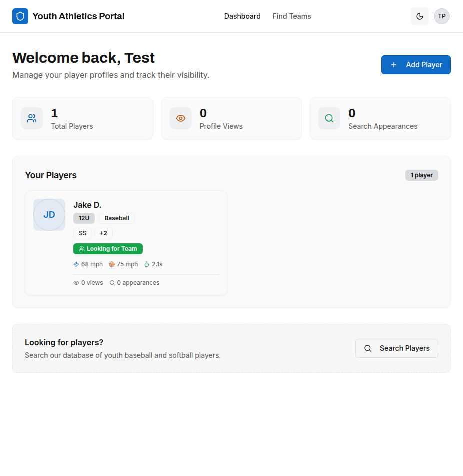Click the JD avatar circle
This screenshot has height=476, width=463.
click(x=49, y=214)
